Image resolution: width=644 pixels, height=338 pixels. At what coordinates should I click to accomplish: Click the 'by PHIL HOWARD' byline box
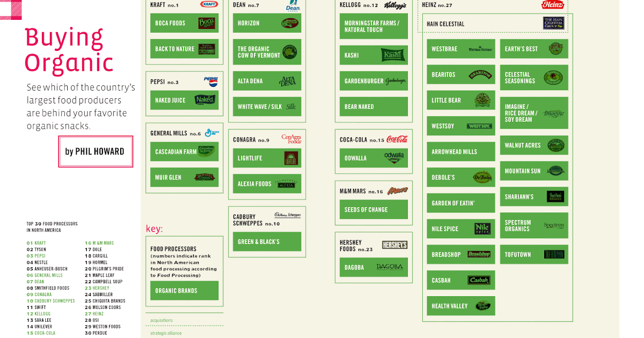[x=96, y=151]
